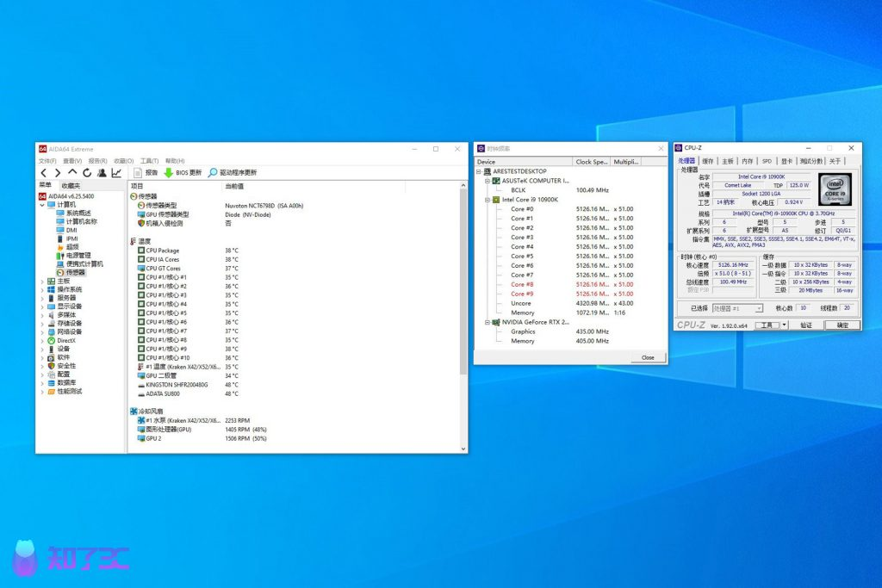Click the 数据库 tree item icon

[x=51, y=382]
